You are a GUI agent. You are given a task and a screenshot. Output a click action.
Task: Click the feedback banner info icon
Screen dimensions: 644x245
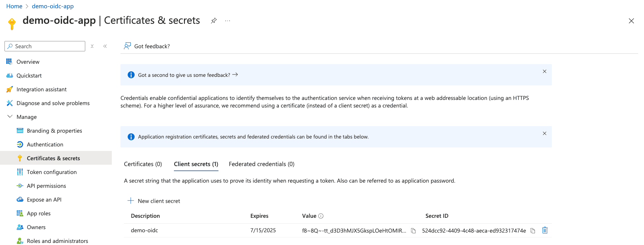131,75
